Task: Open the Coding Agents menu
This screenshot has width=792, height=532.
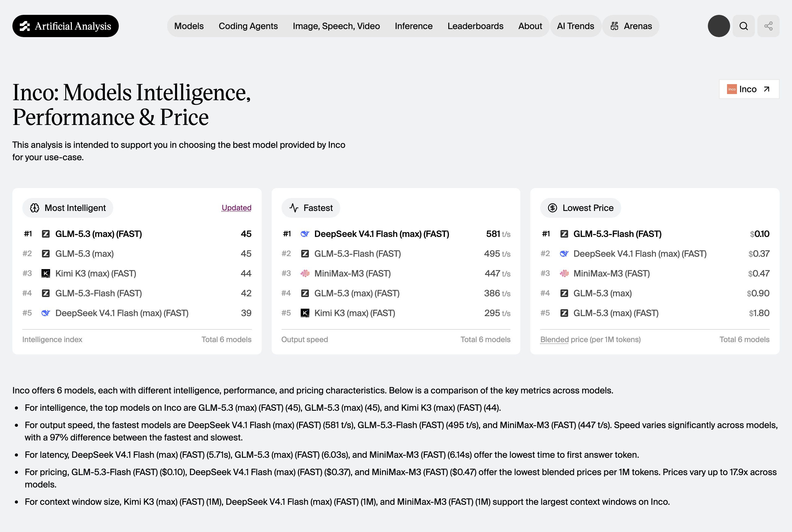Action: pos(248,26)
